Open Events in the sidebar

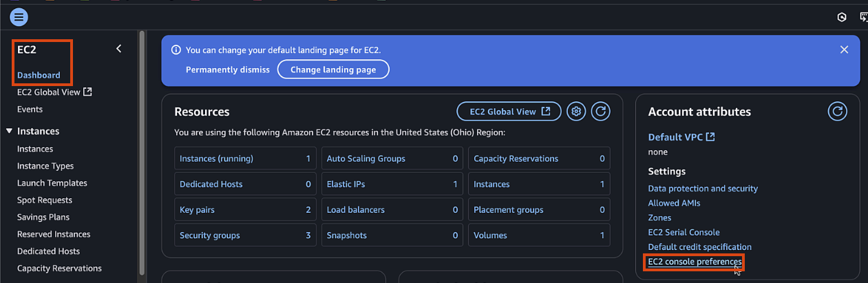coord(30,109)
